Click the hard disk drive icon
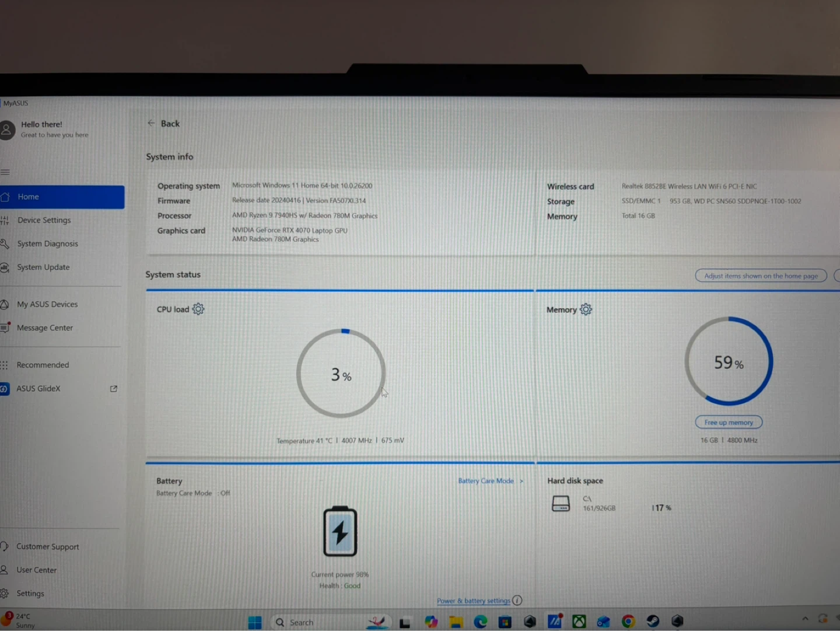The width and height of the screenshot is (840, 631). click(x=561, y=504)
